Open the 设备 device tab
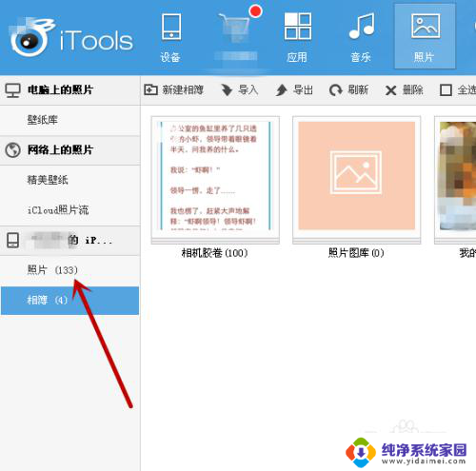This screenshot has height=471, width=476. click(x=170, y=37)
